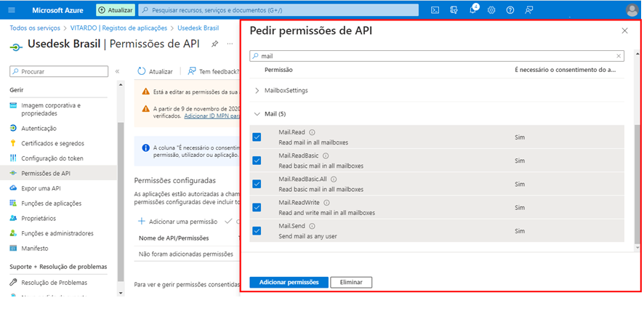Uncheck the Mail.ReadBasic checkbox
This screenshot has width=644, height=311.
(257, 161)
